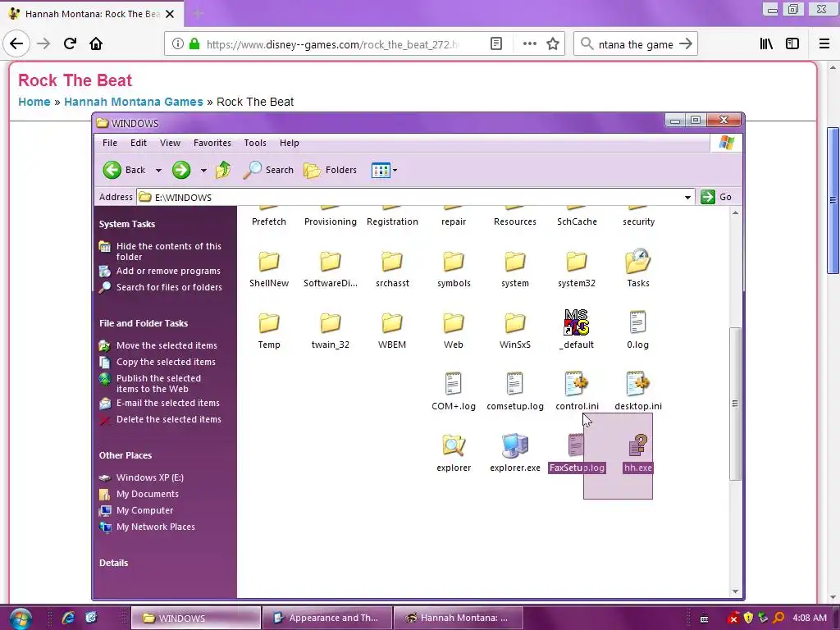Viewport: 840px width, 630px height.
Task: Click Hide the contents of this folder
Action: 160,251
